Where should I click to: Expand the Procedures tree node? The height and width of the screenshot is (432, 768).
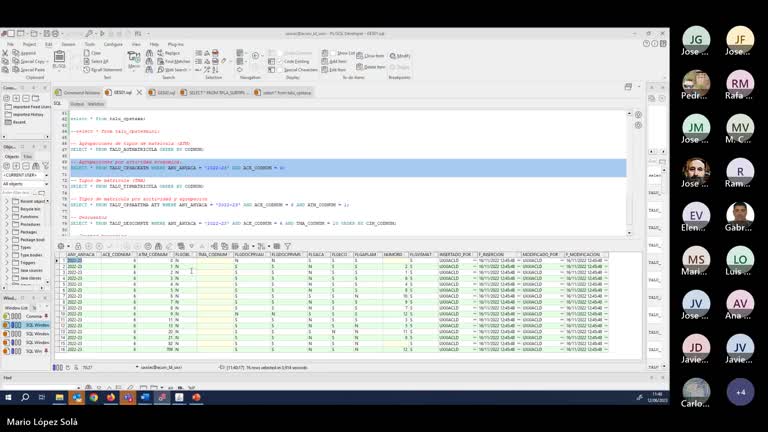click(x=7, y=224)
